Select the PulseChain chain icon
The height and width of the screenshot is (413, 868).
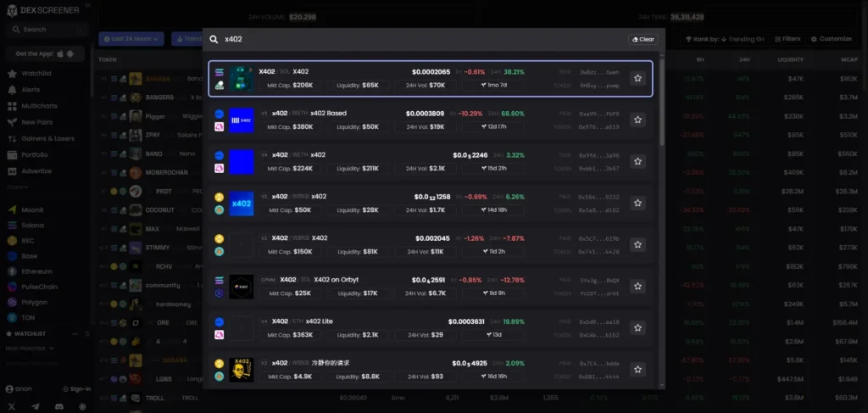tap(12, 287)
